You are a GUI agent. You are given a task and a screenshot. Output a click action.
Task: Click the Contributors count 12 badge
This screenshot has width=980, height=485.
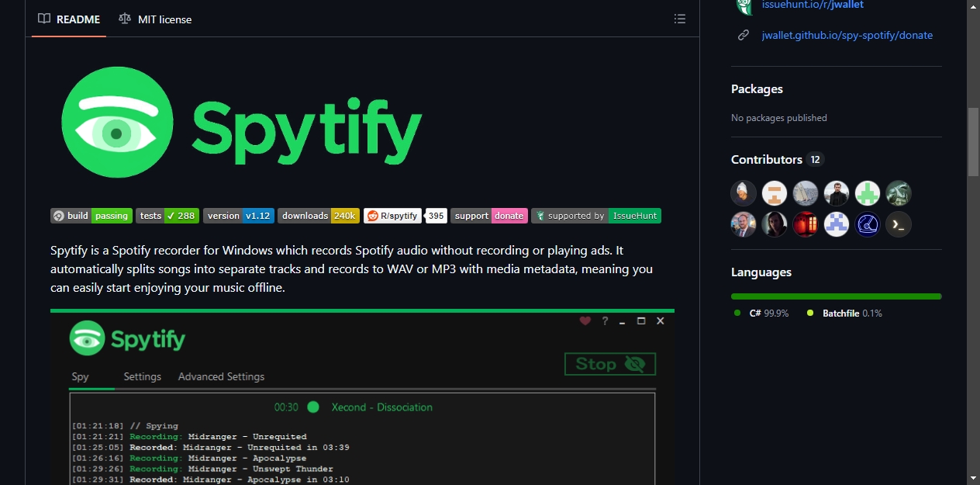tap(815, 159)
